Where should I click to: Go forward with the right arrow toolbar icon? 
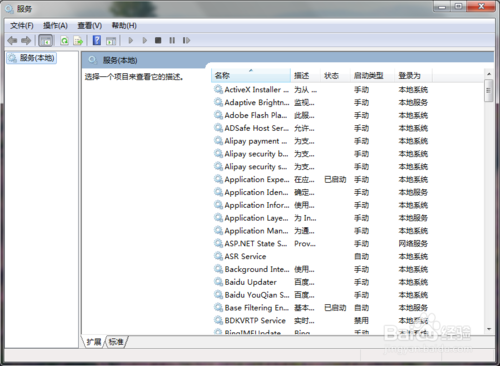(x=26, y=41)
